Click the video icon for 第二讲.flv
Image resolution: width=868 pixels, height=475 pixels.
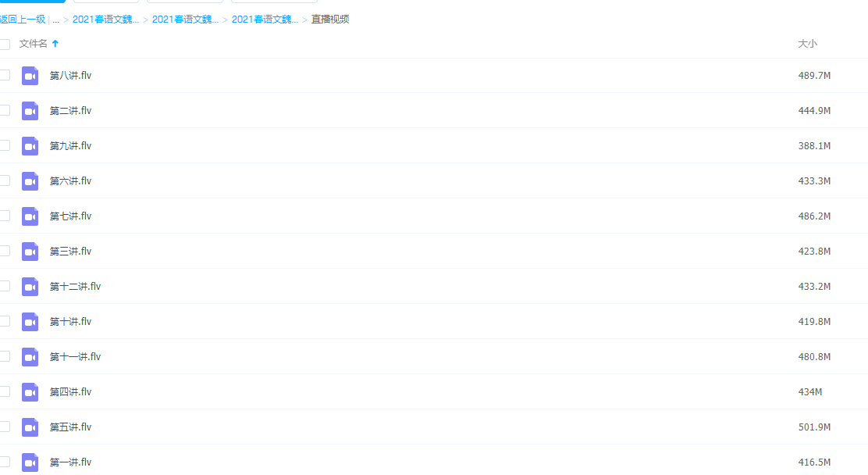[30, 111]
